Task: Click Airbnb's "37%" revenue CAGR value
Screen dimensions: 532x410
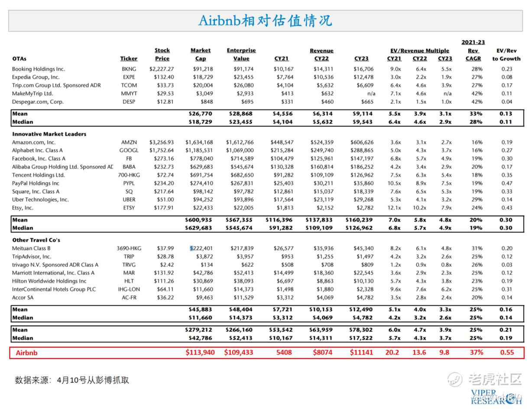Action: [476, 352]
